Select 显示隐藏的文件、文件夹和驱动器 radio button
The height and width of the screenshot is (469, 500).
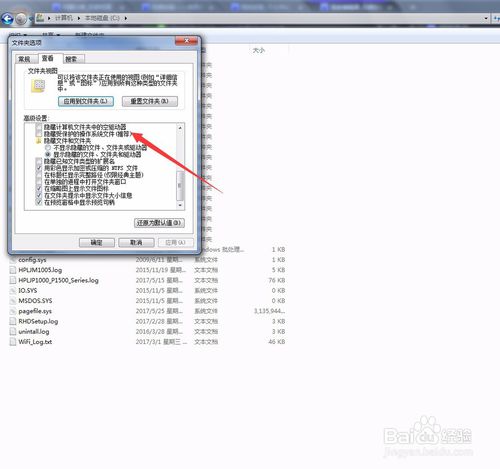48,155
